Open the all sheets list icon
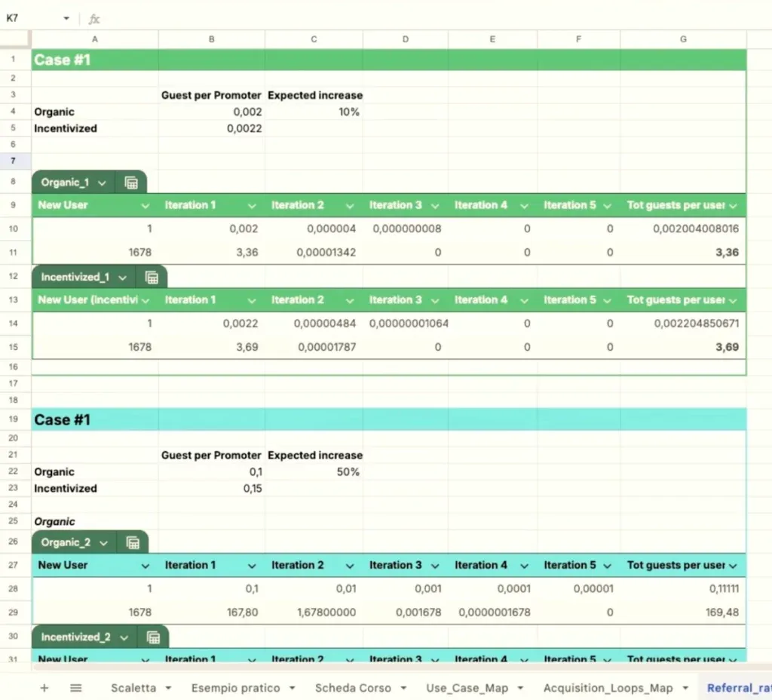The width and height of the screenshot is (772, 700). [x=76, y=688]
